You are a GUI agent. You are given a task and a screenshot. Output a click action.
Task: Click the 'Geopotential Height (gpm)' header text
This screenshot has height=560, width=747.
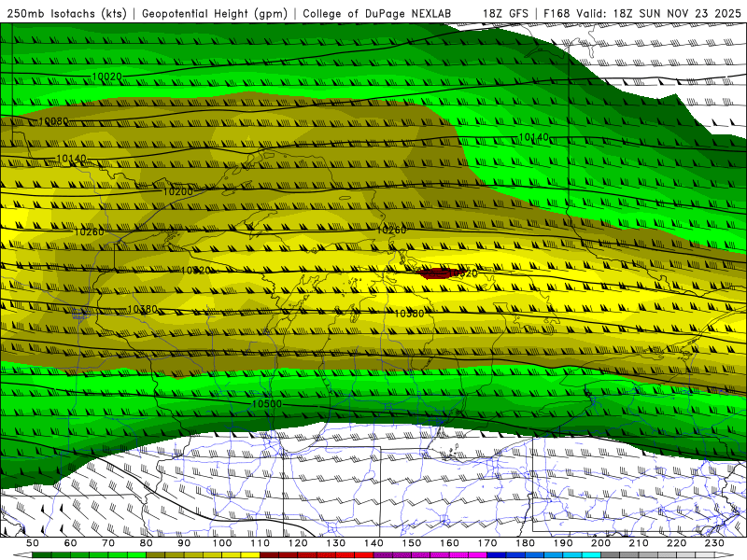pos(215,13)
